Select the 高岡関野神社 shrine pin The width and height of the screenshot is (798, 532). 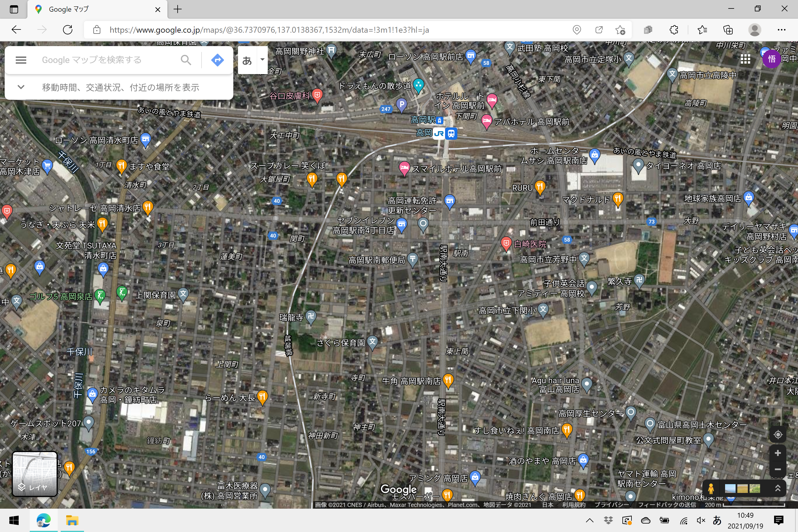tap(331, 51)
